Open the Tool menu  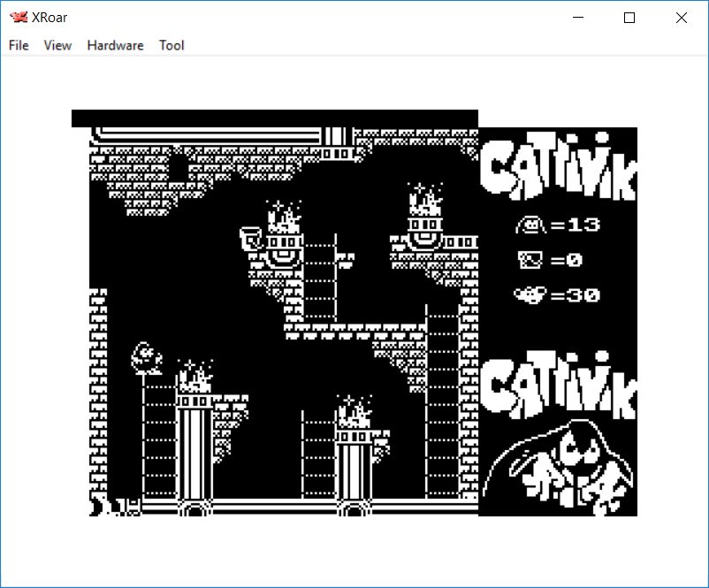(x=172, y=45)
